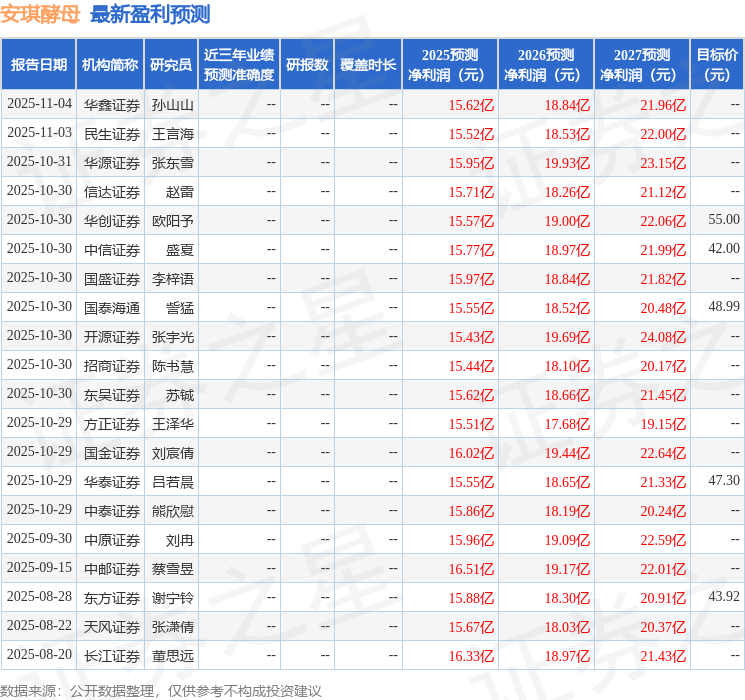Click the 研报数 column header
Viewport: 745px width, 700px height.
tap(307, 65)
